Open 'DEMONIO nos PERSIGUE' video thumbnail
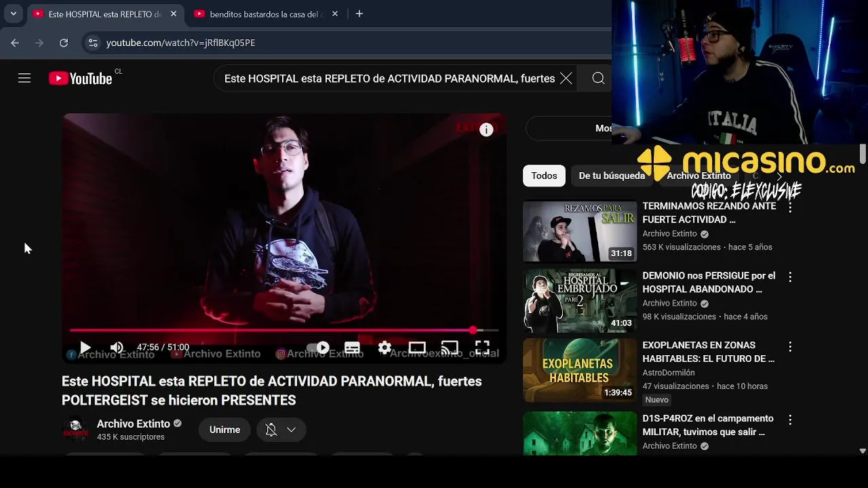 click(x=580, y=301)
